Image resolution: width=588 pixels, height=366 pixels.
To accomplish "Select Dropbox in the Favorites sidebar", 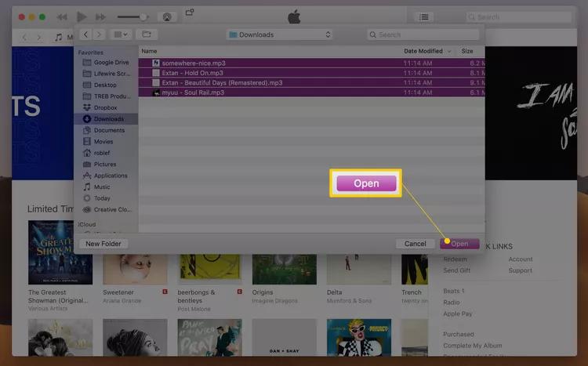I will point(105,107).
